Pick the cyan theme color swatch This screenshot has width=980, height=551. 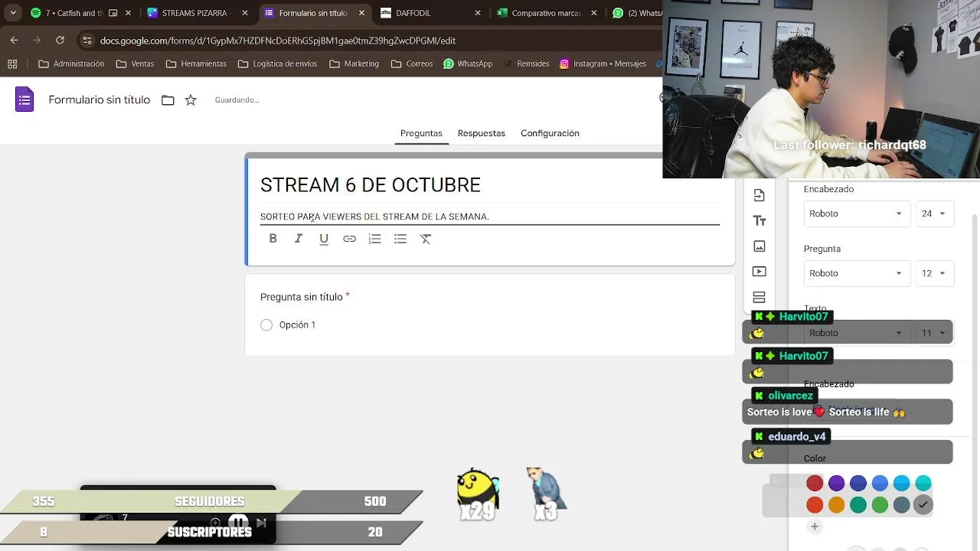[x=923, y=483]
